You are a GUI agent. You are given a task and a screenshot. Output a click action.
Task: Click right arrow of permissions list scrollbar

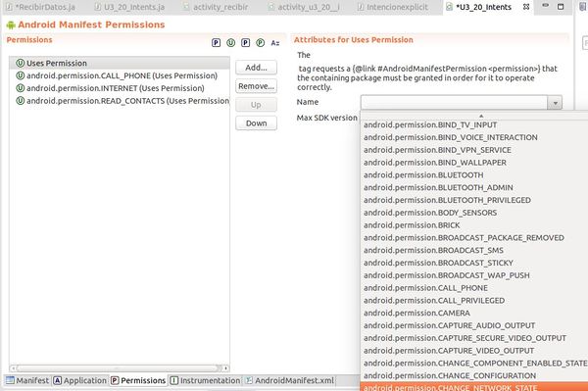(225, 368)
